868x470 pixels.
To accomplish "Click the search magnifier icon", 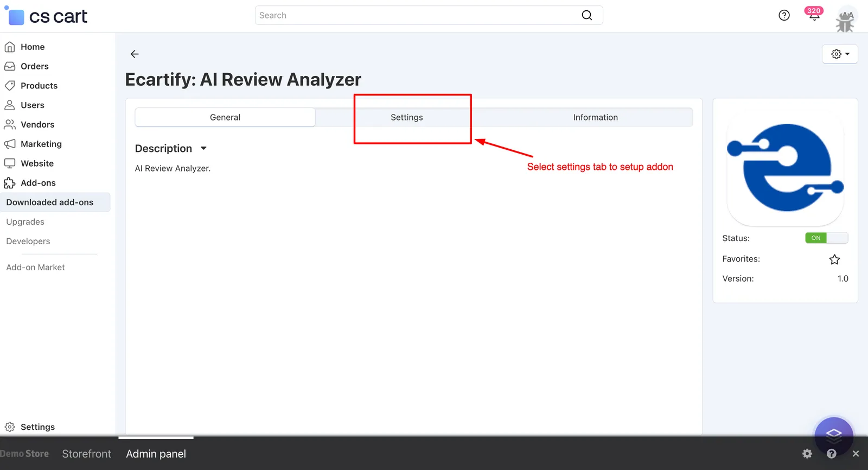I will tap(586, 15).
